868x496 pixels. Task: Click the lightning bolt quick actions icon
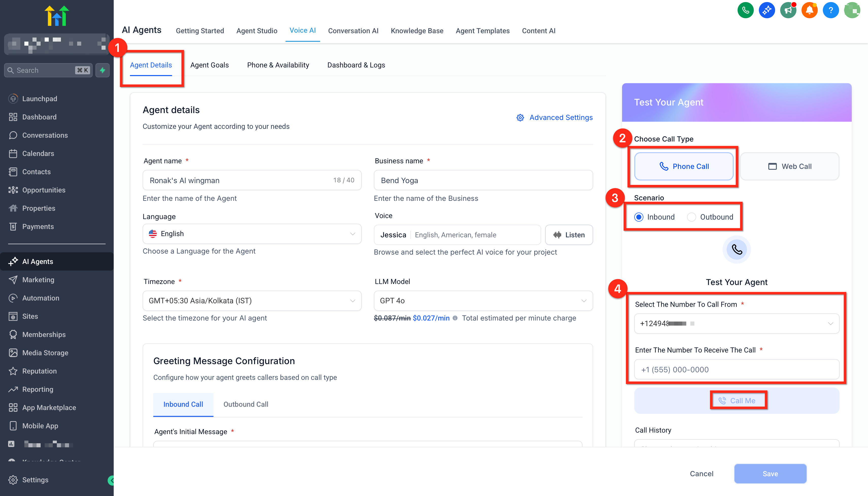pos(102,70)
